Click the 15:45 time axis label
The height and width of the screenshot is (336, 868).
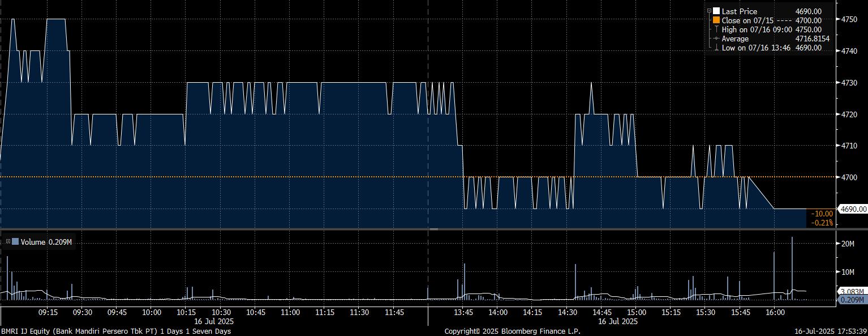(740, 312)
